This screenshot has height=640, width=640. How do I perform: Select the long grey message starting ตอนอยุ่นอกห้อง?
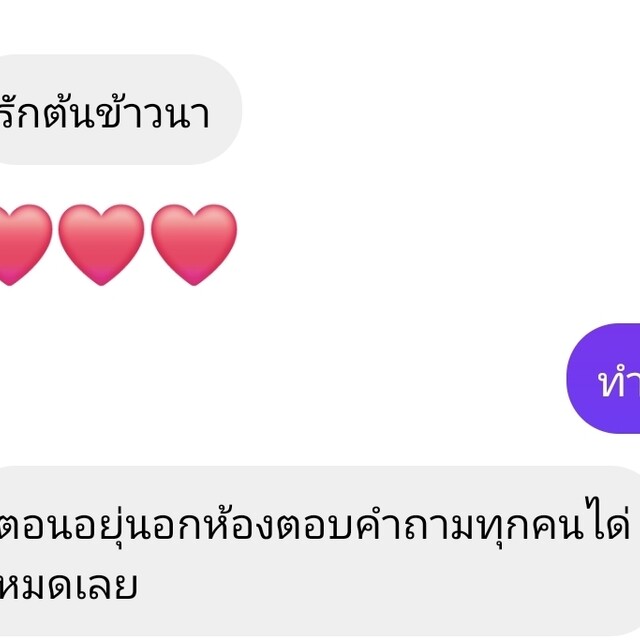[320, 551]
